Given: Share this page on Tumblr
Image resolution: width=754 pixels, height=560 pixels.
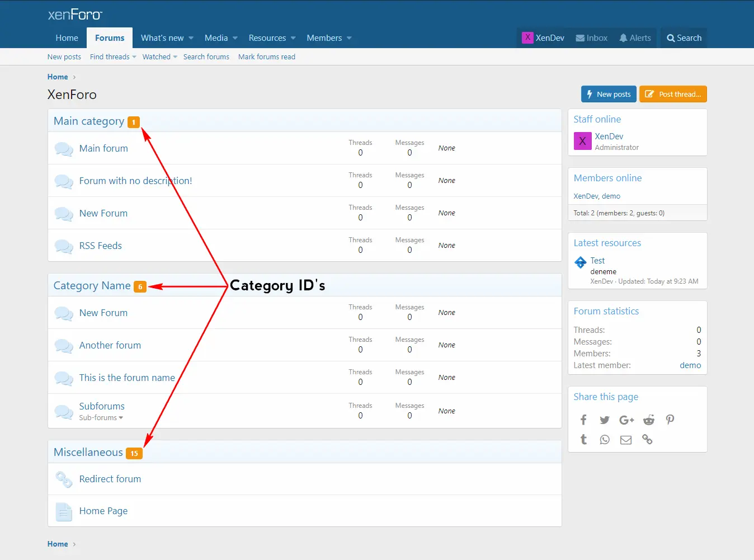Looking at the screenshot, I should coord(583,440).
